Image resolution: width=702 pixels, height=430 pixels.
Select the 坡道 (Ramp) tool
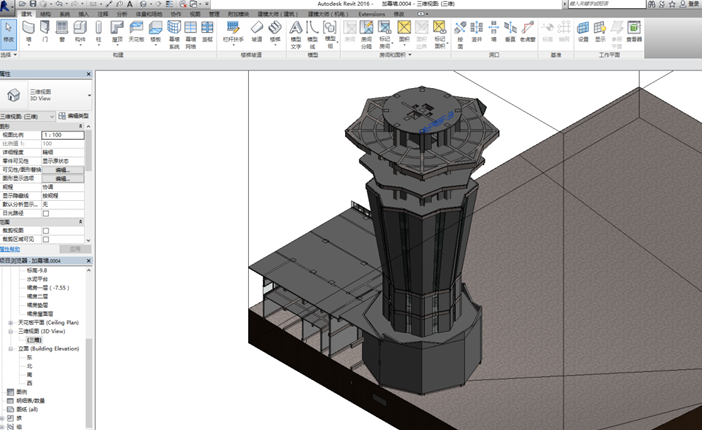point(257,31)
